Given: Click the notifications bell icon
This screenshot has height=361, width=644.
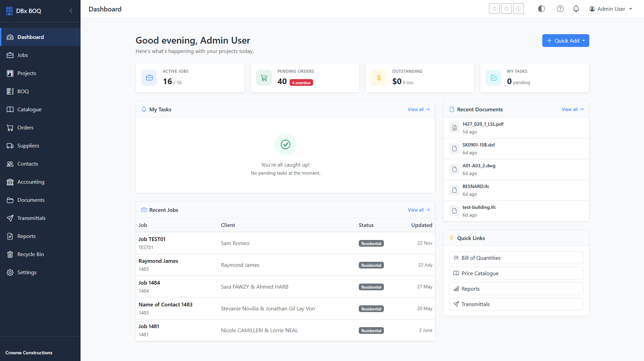Looking at the screenshot, I should coord(576,9).
